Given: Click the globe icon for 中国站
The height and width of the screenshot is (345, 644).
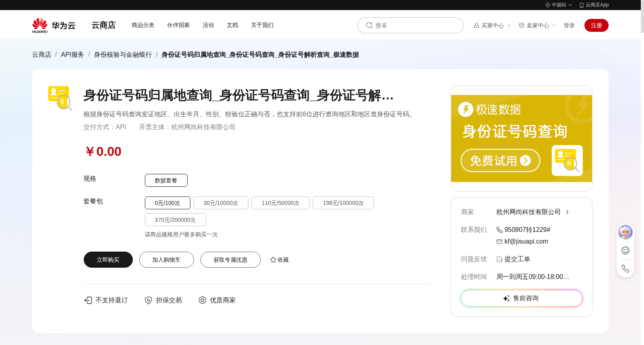Looking at the screenshot, I should (548, 5).
